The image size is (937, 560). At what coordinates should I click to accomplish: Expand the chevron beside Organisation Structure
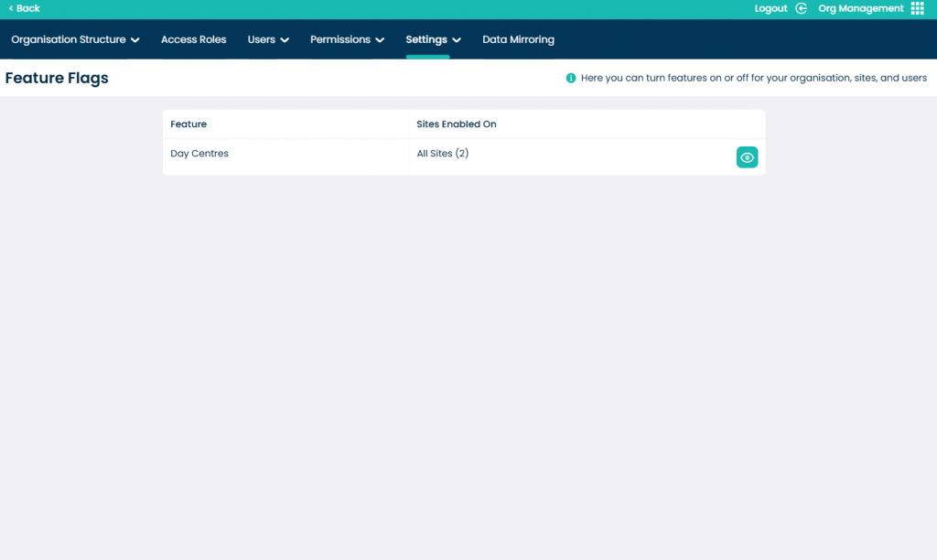tap(135, 40)
